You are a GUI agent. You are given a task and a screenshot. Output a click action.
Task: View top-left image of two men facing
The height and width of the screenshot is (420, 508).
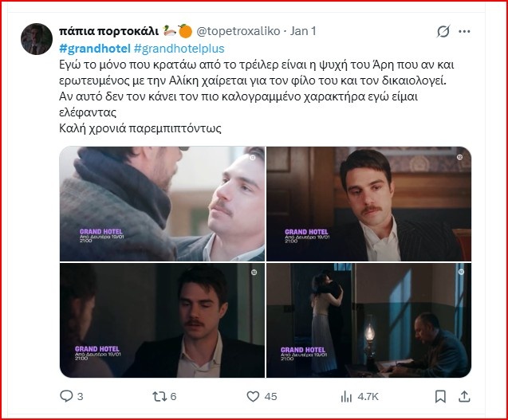(162, 204)
